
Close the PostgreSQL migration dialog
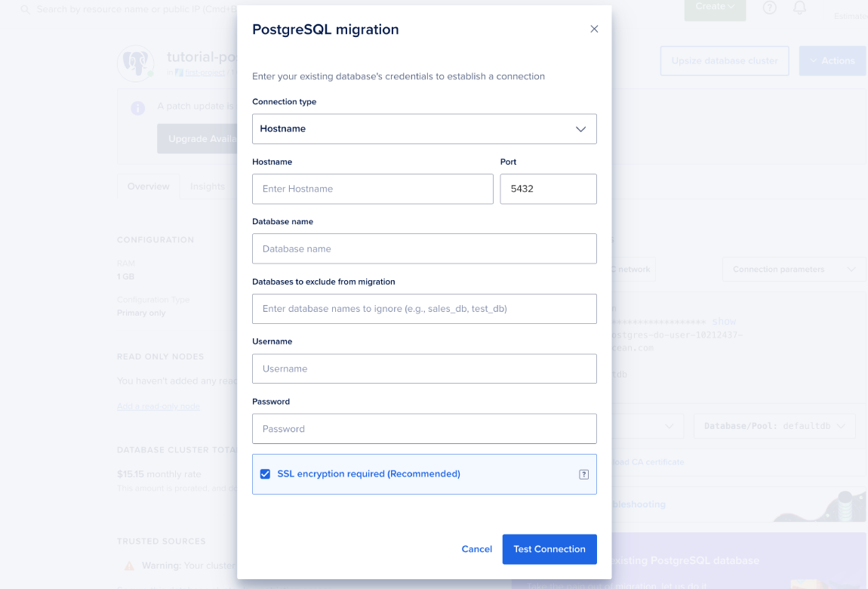(594, 29)
